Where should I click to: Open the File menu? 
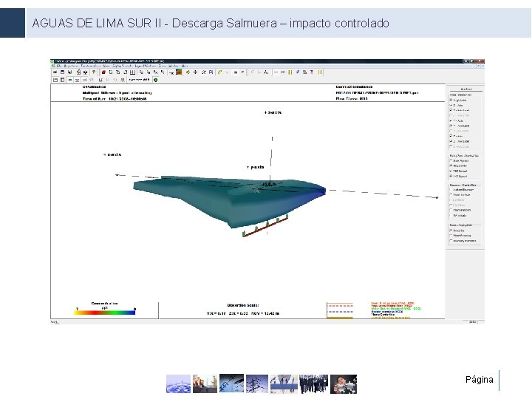[x=59, y=66]
